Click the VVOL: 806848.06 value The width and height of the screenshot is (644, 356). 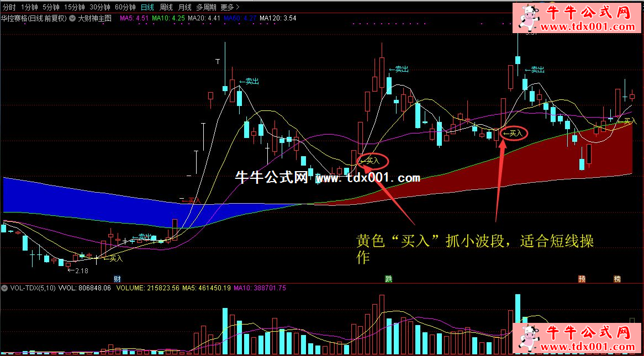[86, 288]
